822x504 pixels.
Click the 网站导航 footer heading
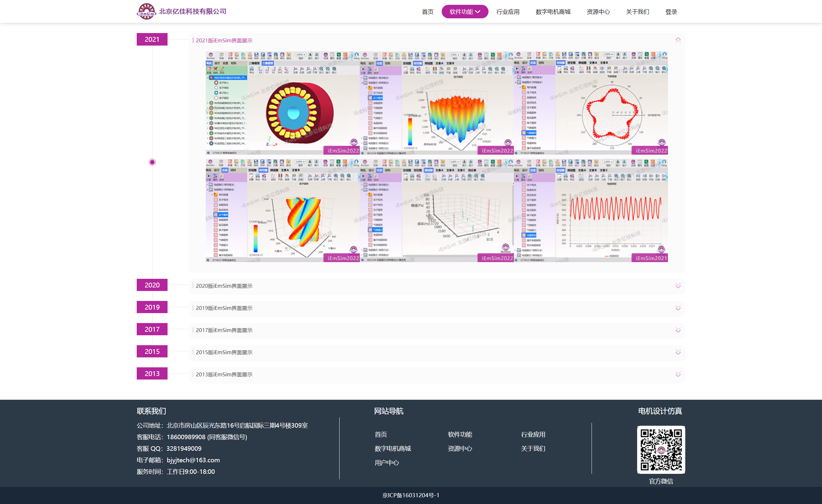point(389,411)
